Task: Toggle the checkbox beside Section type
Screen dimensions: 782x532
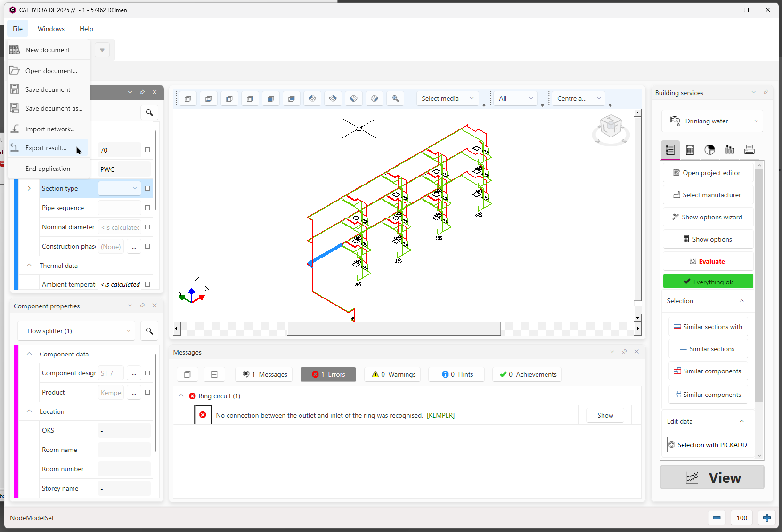Action: pyautogui.click(x=147, y=188)
